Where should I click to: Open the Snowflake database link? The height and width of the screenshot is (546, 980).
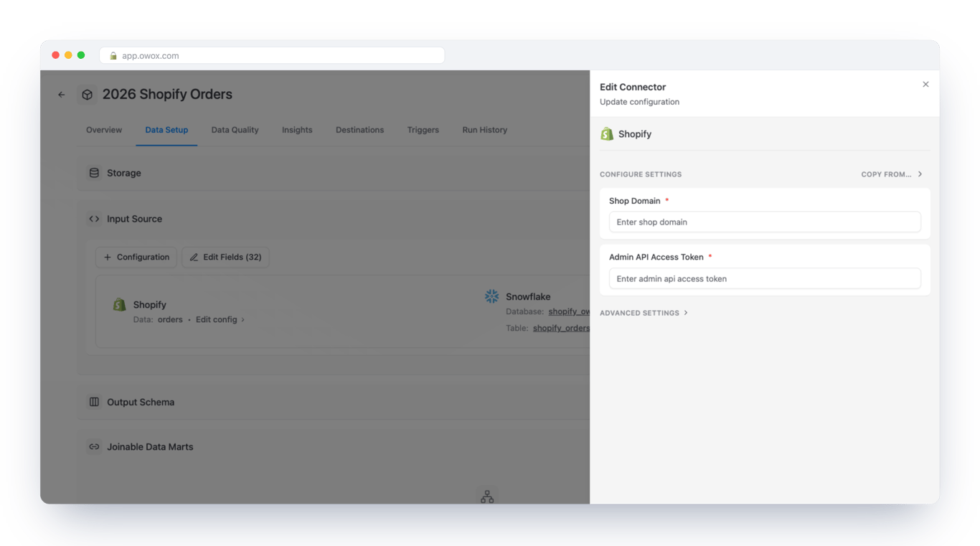[569, 311]
